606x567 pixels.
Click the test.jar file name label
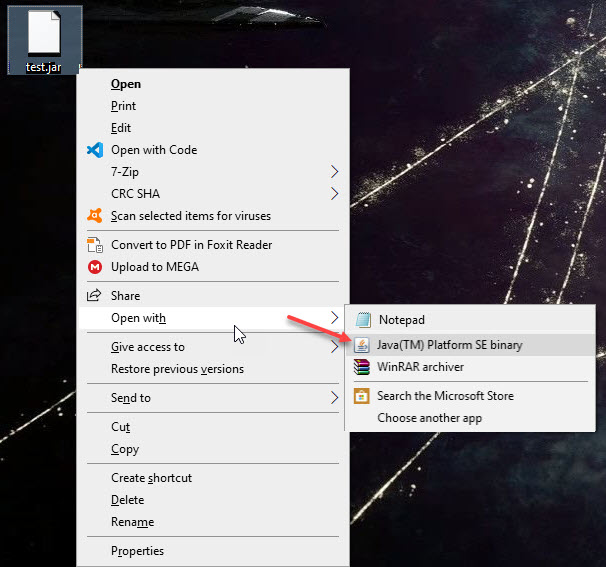click(x=44, y=67)
